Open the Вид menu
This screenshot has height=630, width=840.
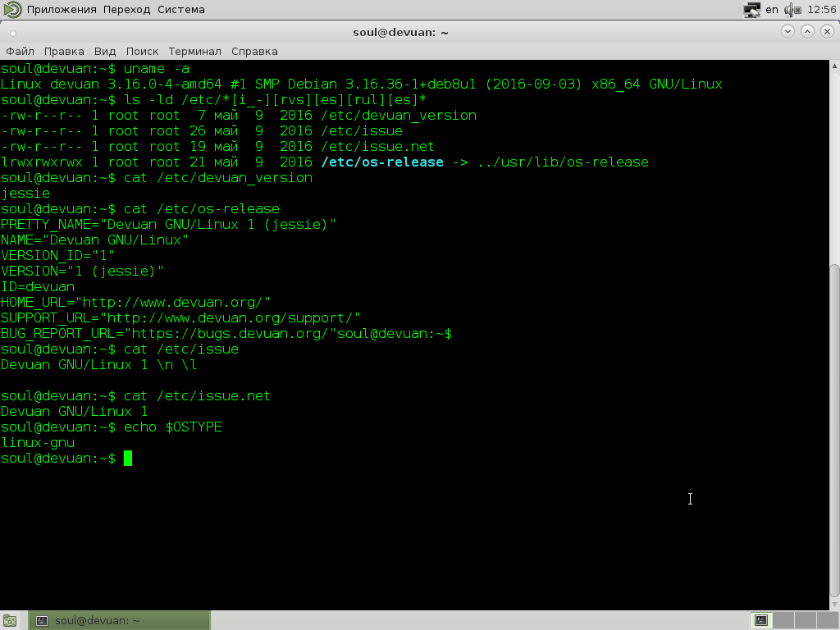tap(105, 52)
